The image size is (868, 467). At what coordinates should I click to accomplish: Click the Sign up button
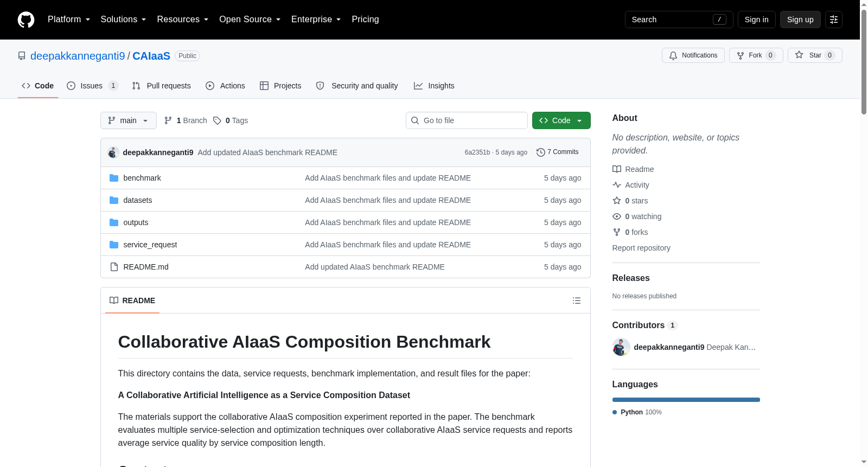pos(800,20)
